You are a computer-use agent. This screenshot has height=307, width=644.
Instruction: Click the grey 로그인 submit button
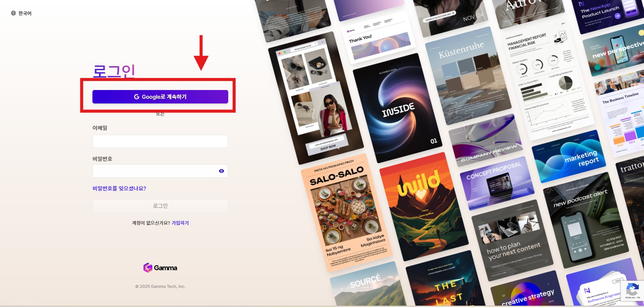160,206
